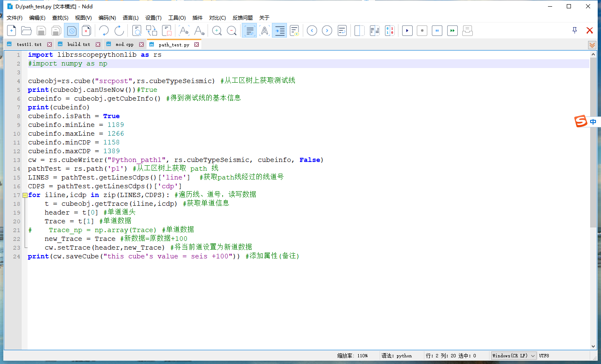This screenshot has height=364, width=601.
Task: Click the document preview eye icon
Action: [294, 30]
